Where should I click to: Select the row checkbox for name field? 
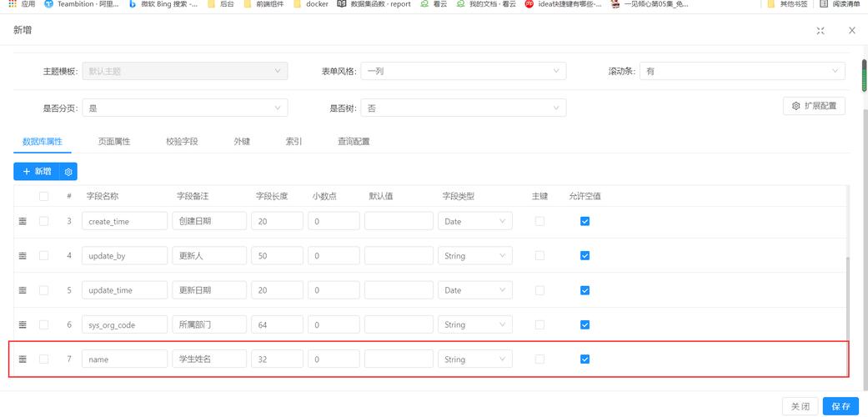[43, 359]
